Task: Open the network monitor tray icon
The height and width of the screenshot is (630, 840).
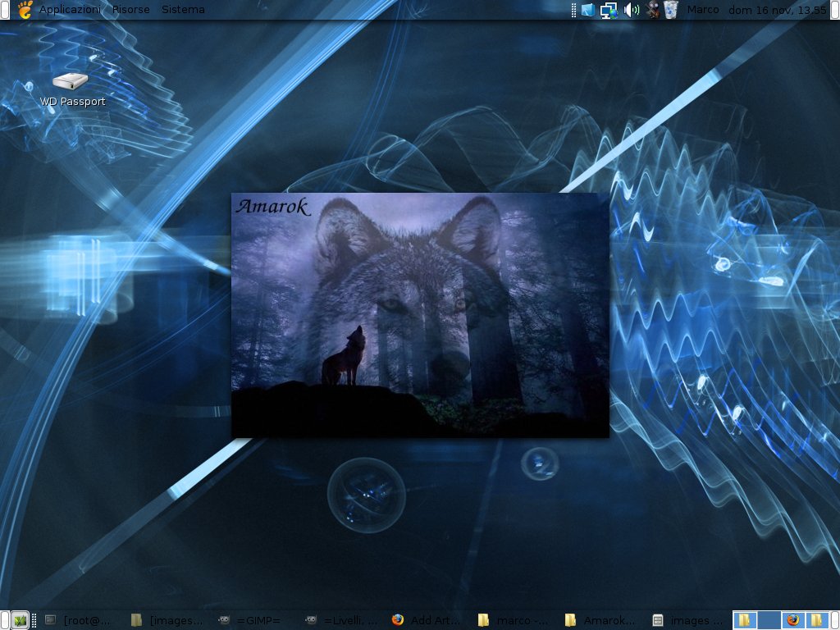Action: 609,10
